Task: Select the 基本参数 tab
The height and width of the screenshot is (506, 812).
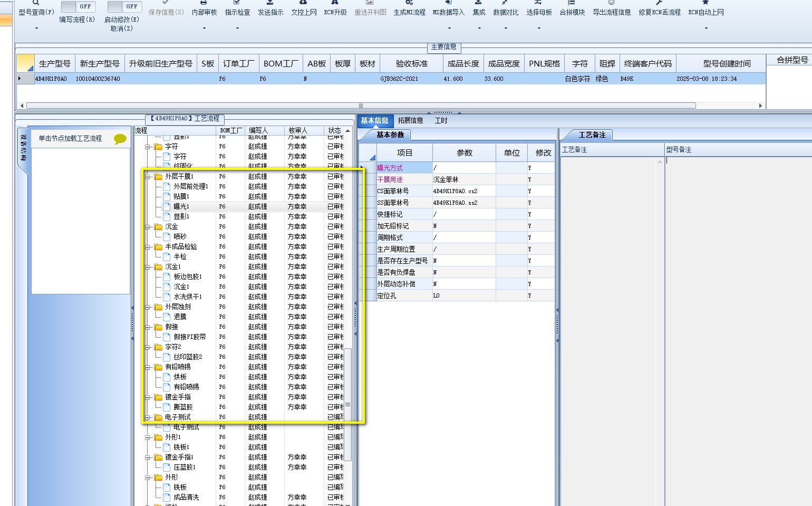Action: (x=390, y=135)
